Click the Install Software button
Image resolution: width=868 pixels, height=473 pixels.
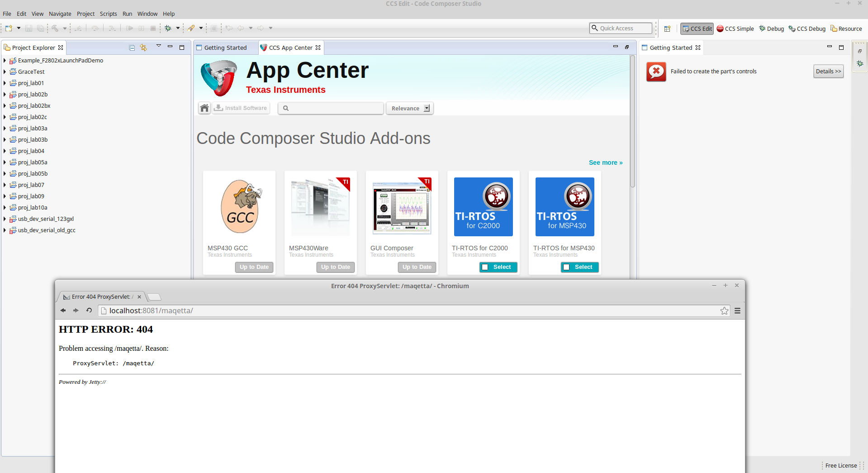click(241, 108)
